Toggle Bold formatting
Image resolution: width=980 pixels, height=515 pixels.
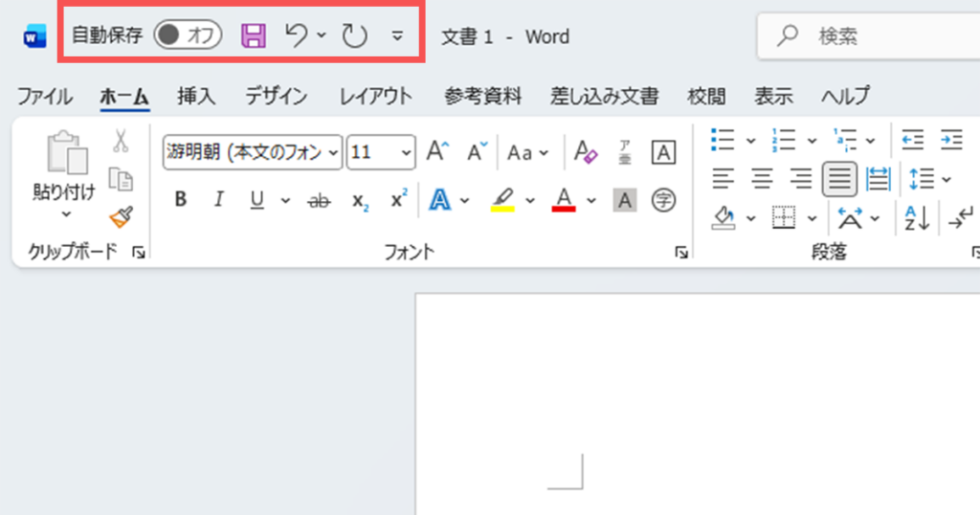tap(181, 199)
